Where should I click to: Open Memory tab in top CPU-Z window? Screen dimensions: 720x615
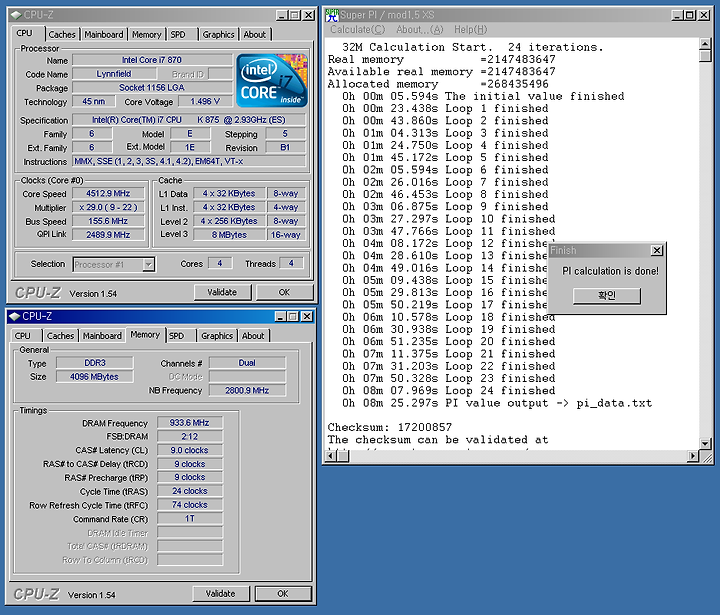146,34
